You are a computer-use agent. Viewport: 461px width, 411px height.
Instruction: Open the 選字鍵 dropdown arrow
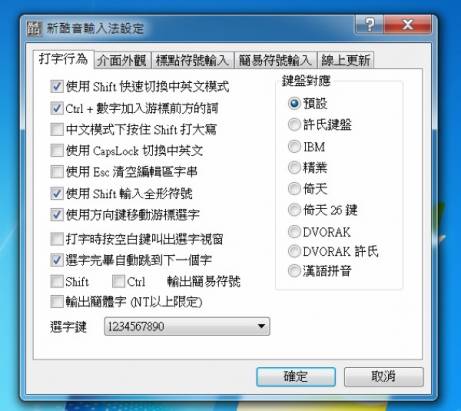coord(262,326)
